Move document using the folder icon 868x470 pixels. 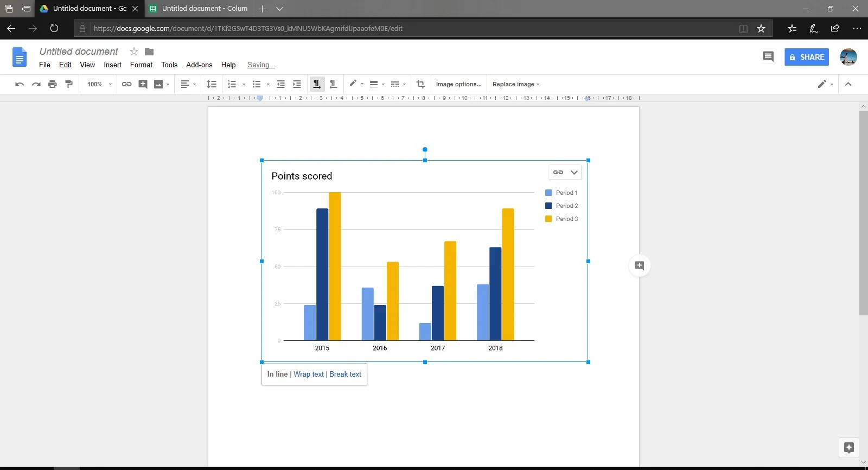(x=149, y=52)
